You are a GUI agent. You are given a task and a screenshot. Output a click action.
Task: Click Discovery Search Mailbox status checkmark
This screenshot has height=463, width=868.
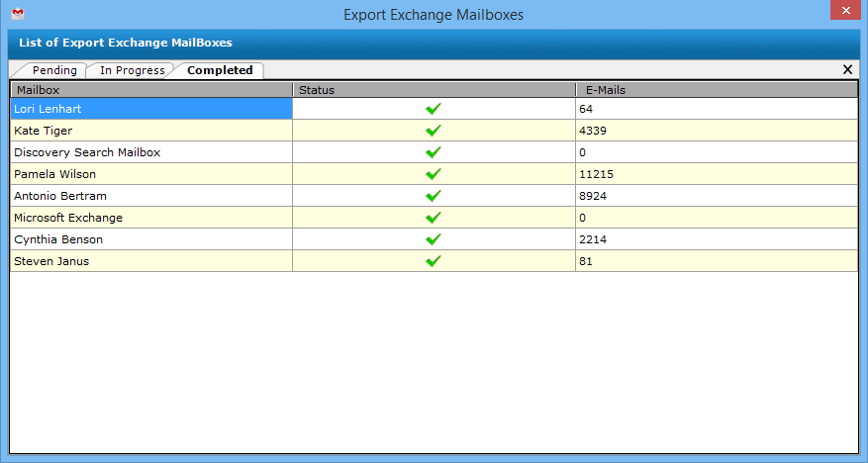pos(434,151)
